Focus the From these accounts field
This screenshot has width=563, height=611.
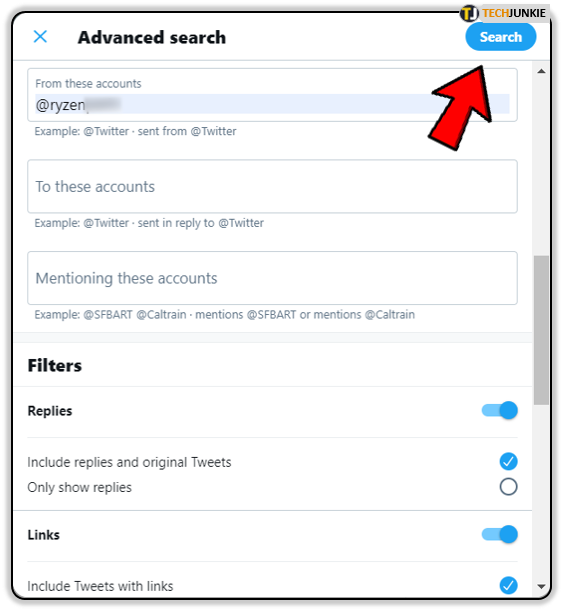click(x=272, y=95)
